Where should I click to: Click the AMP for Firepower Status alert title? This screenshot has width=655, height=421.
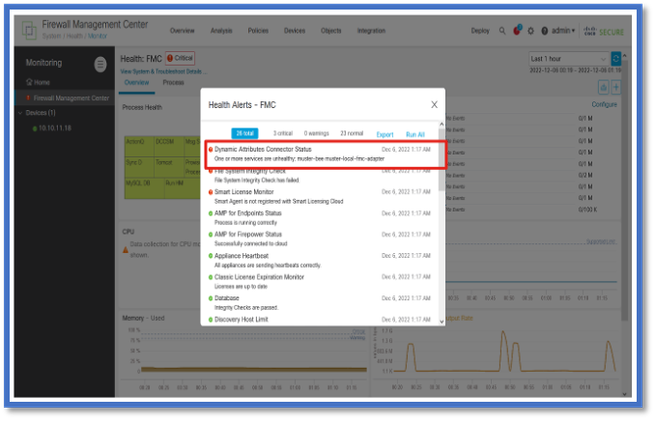tap(248, 235)
